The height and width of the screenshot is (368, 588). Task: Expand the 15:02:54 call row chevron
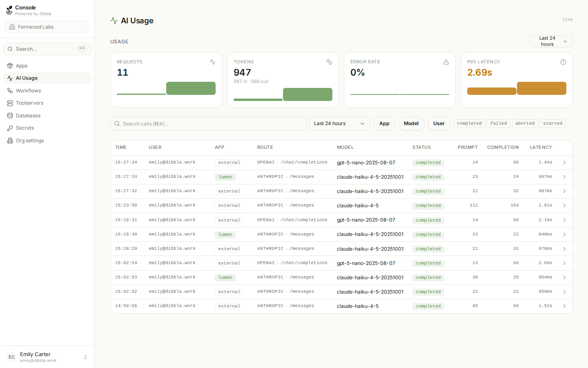(x=564, y=263)
